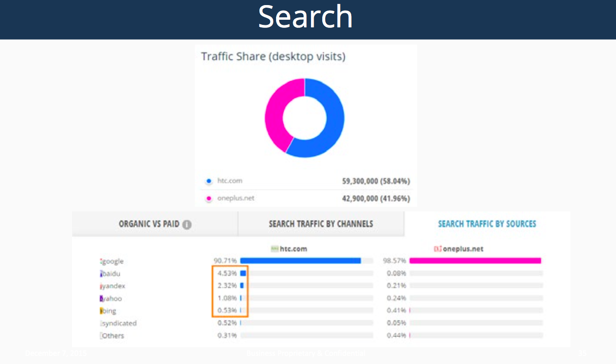
Task: Click the htc.com column header text
Action: 293,249
